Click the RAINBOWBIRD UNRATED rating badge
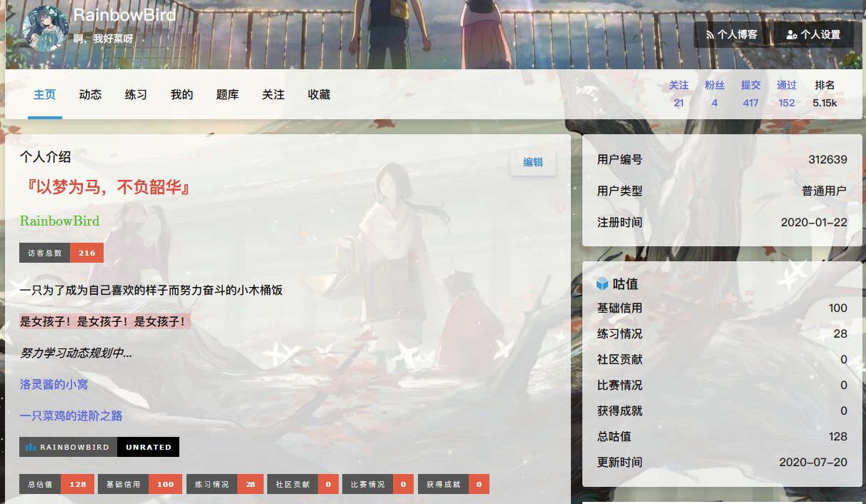This screenshot has width=866, height=504. click(x=99, y=447)
